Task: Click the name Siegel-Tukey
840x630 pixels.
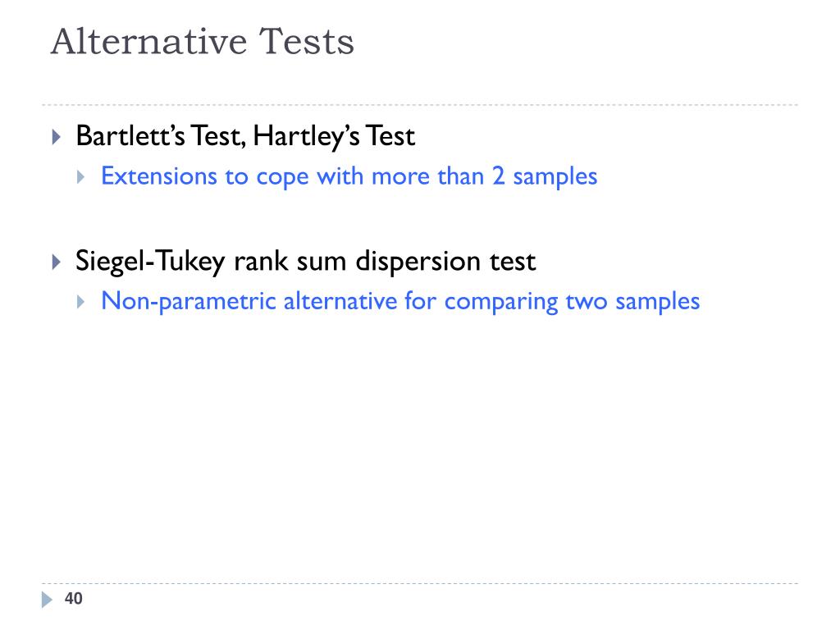Action: (150, 262)
